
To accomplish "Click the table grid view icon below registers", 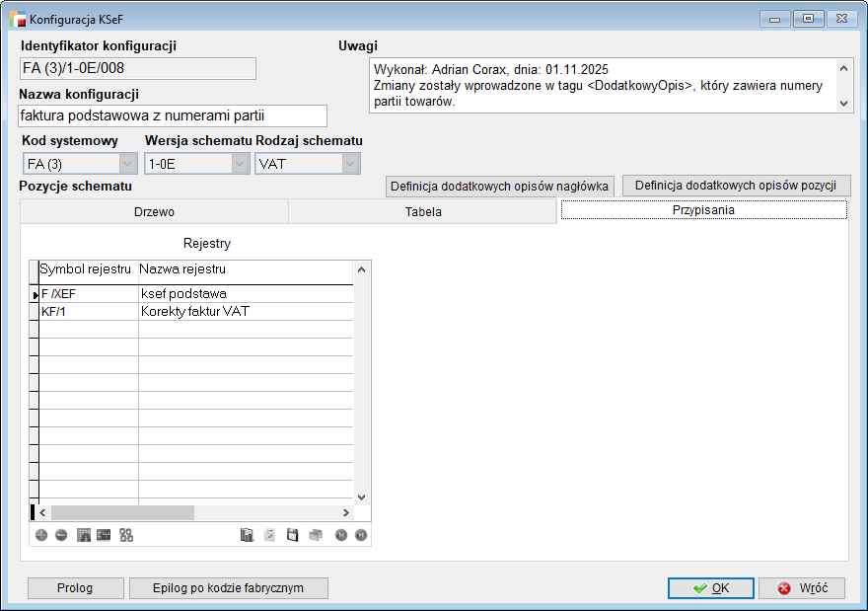I will (84, 535).
